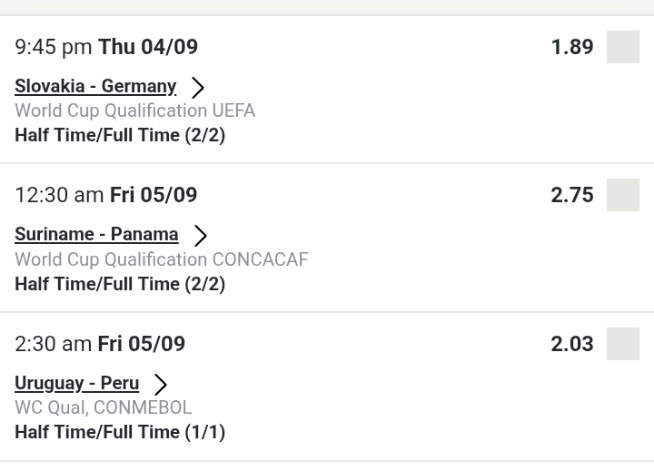Open the Slovakia - Germany match link
This screenshot has width=654, height=473.
pyautogui.click(x=96, y=87)
